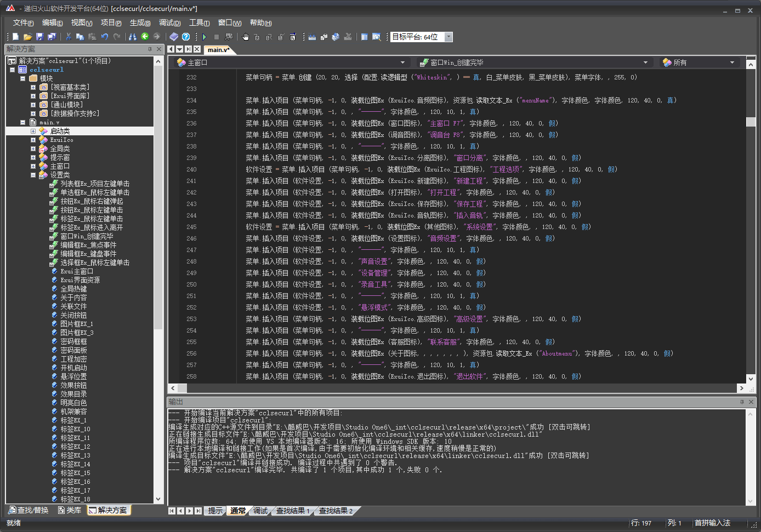Open the 主窗口 class dropdown

tap(292, 62)
